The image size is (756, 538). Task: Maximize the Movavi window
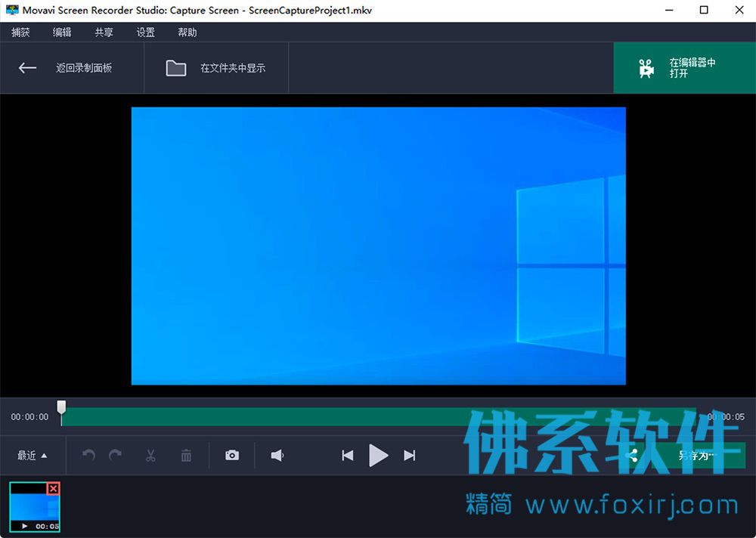(x=704, y=10)
